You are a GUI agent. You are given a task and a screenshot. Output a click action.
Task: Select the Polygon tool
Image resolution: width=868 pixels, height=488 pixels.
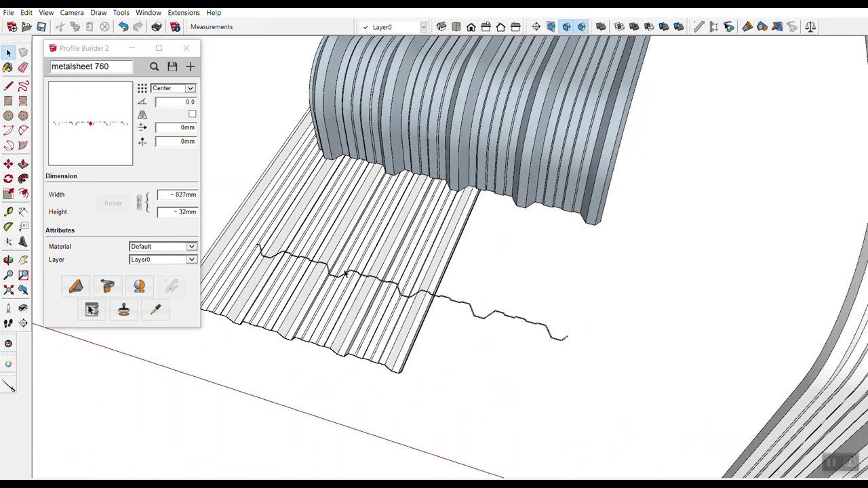click(23, 116)
